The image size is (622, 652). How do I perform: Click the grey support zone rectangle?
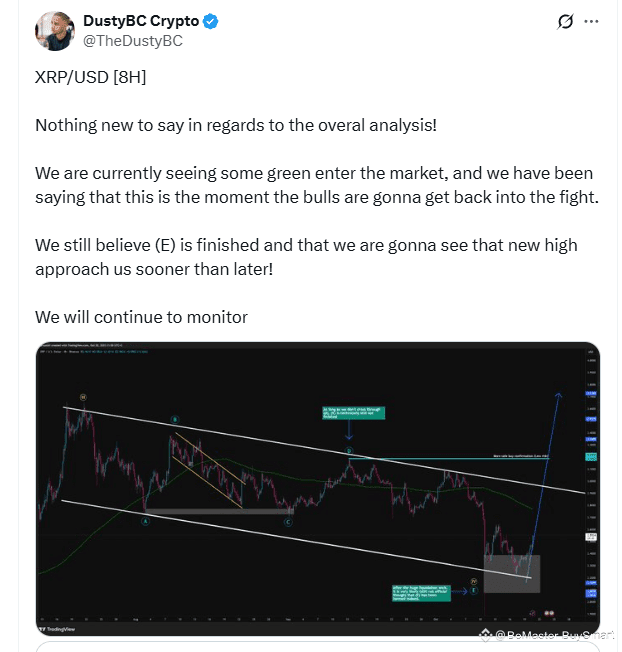pyautogui.click(x=512, y=574)
